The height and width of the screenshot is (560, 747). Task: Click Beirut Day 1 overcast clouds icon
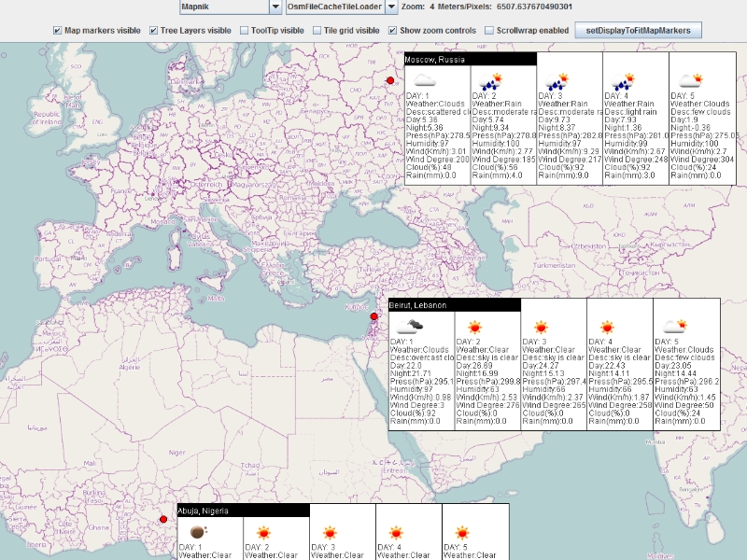(x=409, y=327)
